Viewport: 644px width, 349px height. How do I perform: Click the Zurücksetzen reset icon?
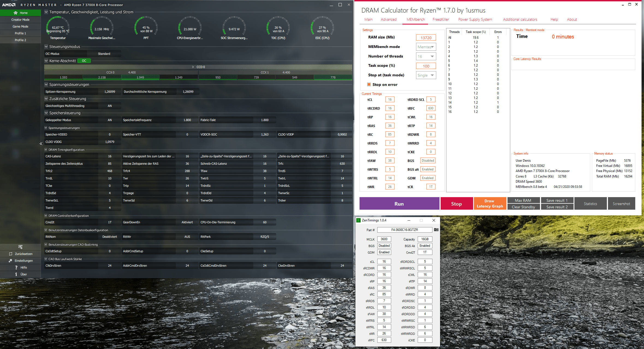pyautogui.click(x=11, y=254)
